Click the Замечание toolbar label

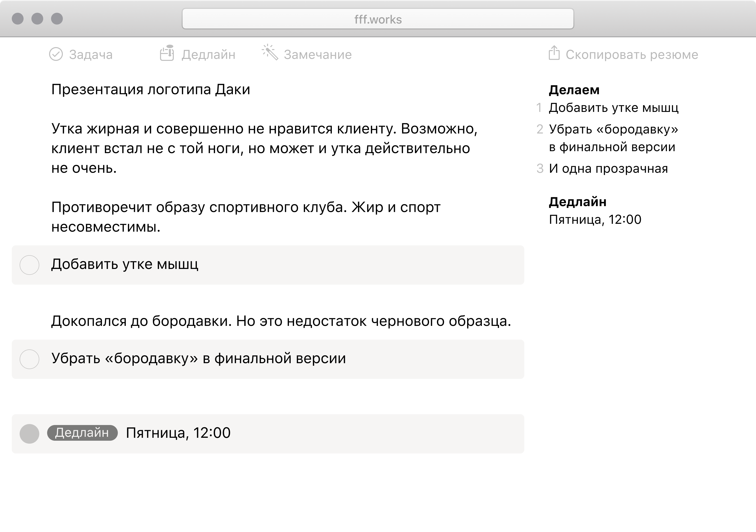point(318,55)
